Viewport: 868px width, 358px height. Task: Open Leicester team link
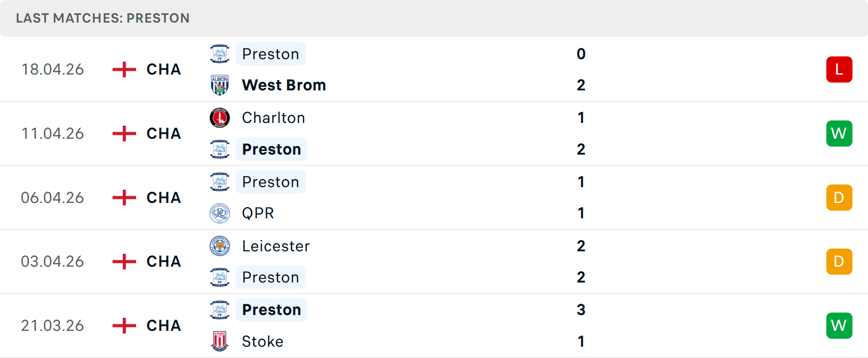click(x=276, y=246)
